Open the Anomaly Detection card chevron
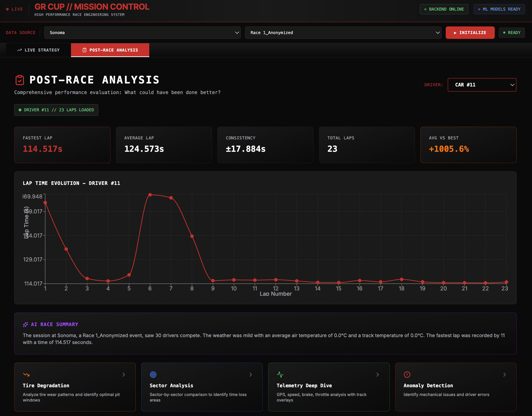532x416 pixels. [x=504, y=375]
